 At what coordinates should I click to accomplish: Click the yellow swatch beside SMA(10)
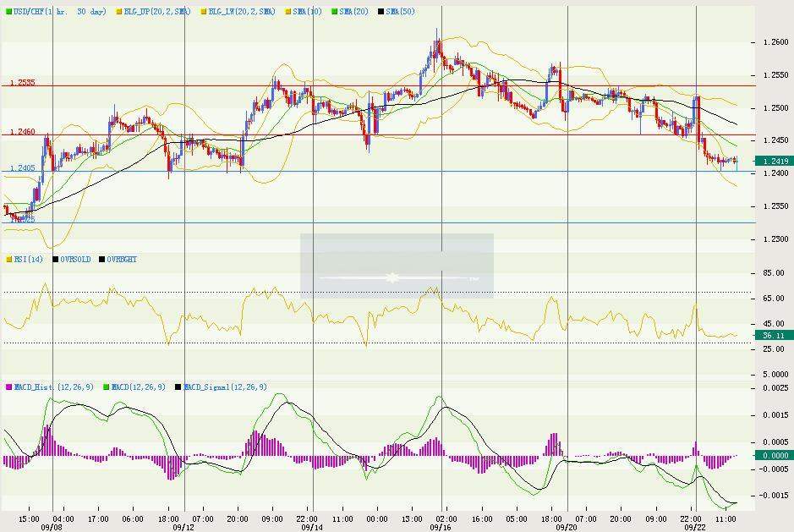point(288,11)
